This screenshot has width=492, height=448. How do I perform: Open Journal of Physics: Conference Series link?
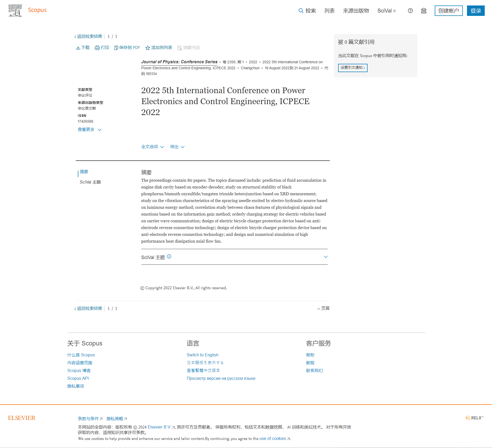[x=179, y=62]
